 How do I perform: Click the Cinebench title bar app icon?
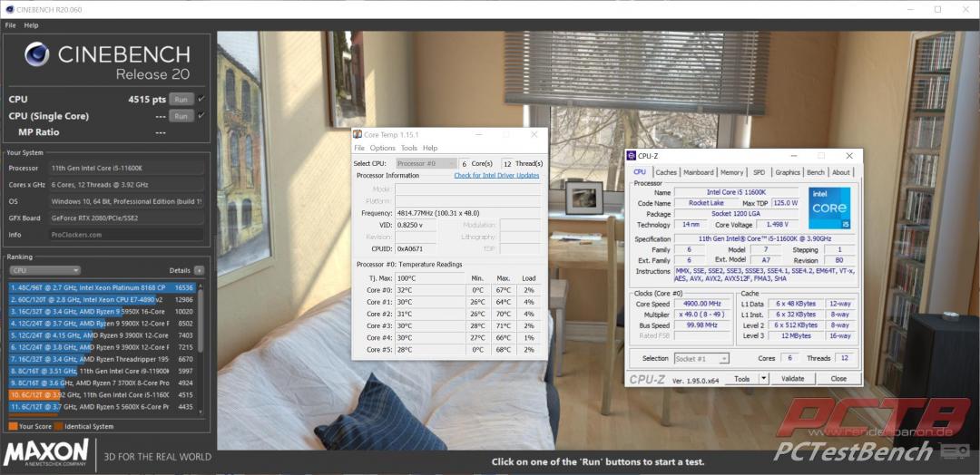point(9,9)
